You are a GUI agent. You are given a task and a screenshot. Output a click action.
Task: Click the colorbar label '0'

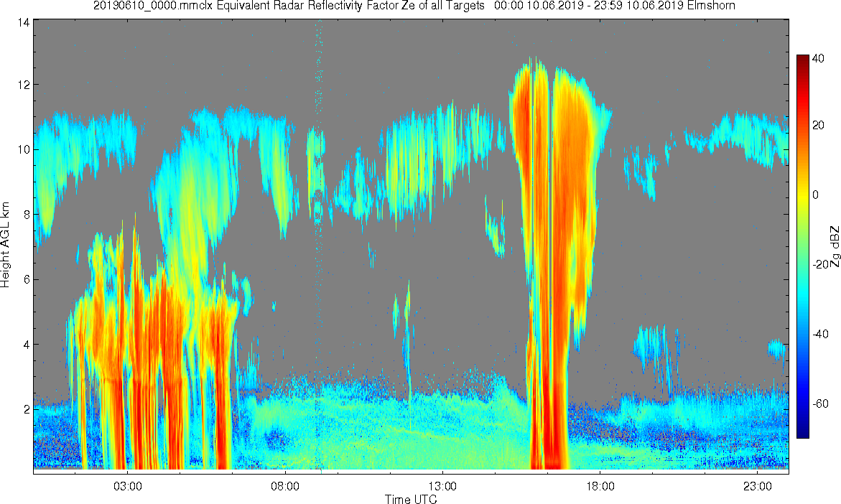pyautogui.click(x=816, y=195)
